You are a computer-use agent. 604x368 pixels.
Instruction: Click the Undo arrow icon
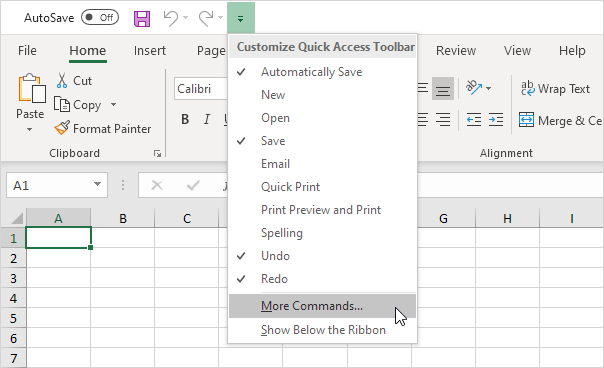[171, 18]
